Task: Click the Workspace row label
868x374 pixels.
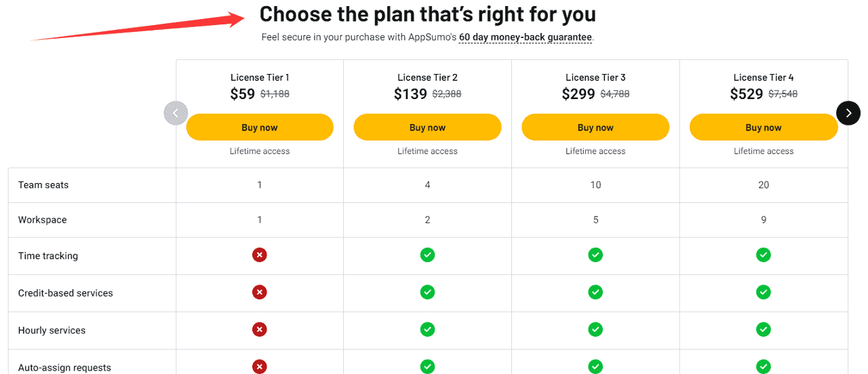Action: (43, 221)
